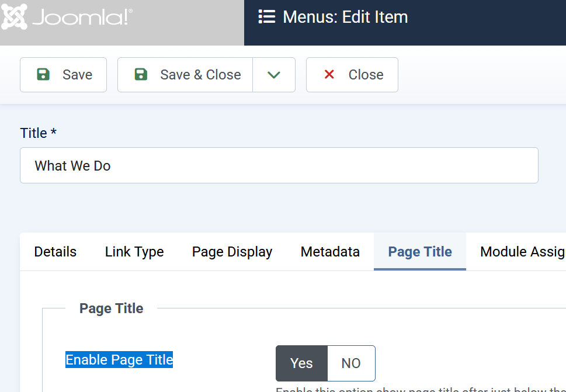Click the Menus list icon in title bar
The width and height of the screenshot is (566, 392).
pyautogui.click(x=267, y=17)
